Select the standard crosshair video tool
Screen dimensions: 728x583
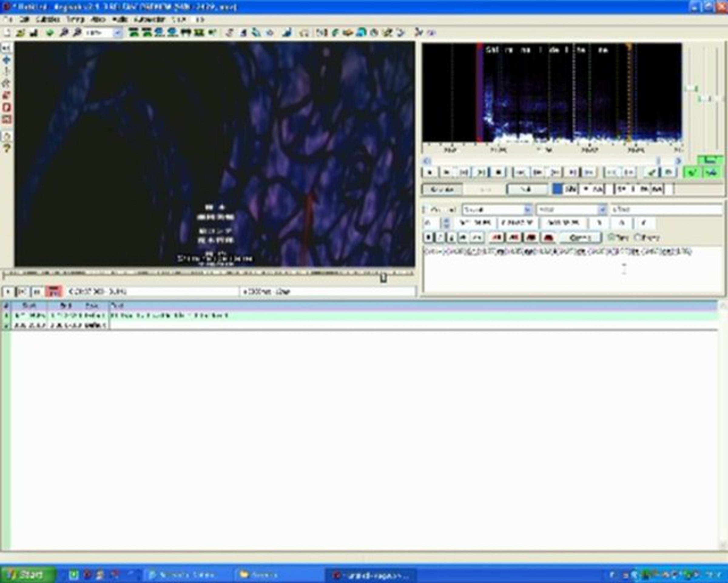click(6, 48)
